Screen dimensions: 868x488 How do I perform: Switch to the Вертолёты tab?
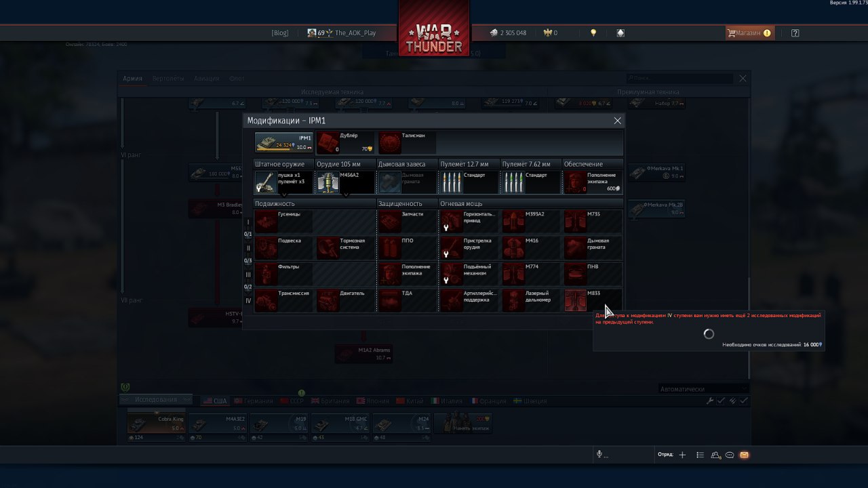pyautogui.click(x=168, y=79)
